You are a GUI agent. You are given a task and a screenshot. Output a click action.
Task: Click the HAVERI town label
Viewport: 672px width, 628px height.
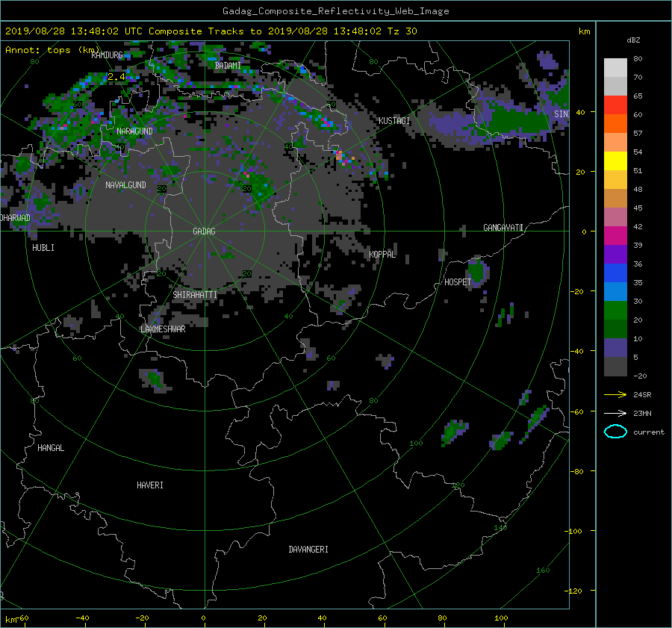tap(150, 485)
